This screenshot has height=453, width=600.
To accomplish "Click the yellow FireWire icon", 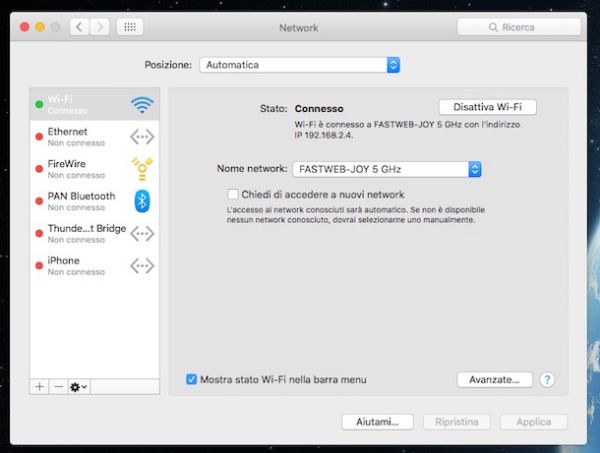I will (142, 168).
